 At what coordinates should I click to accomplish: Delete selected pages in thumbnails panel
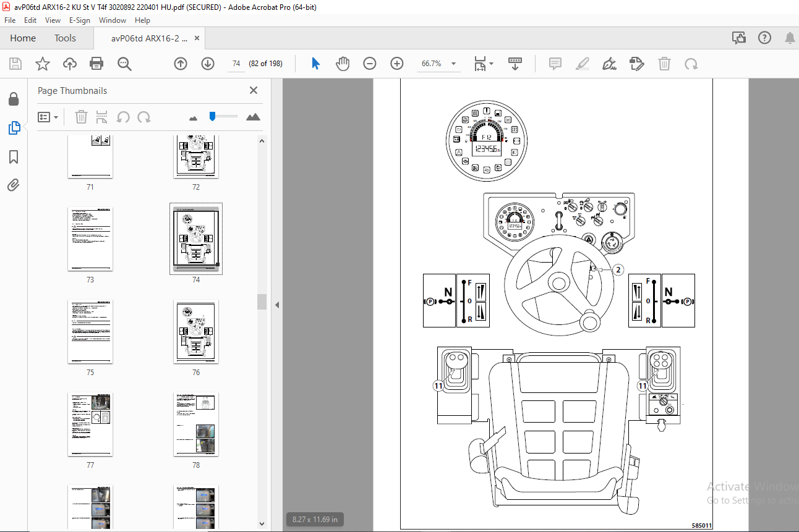[x=82, y=117]
